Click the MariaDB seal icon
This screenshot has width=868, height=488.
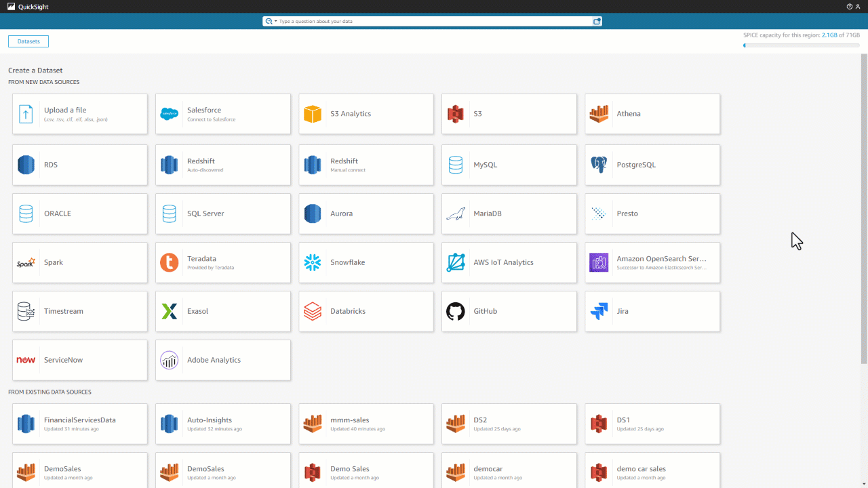tap(456, 214)
